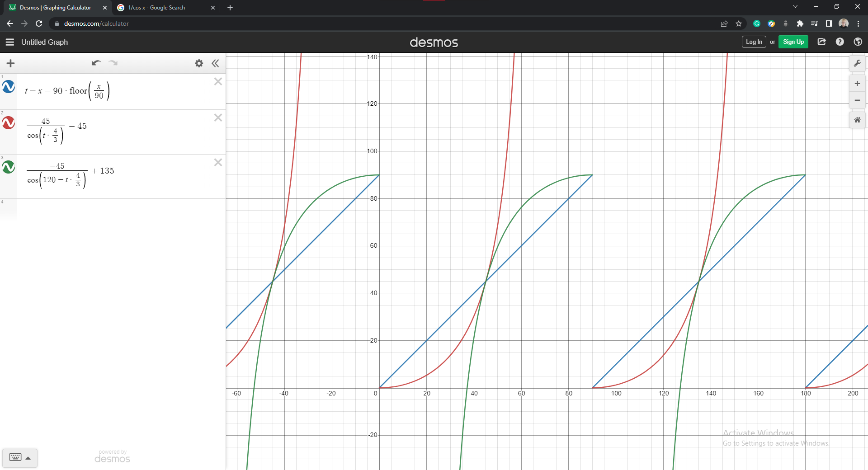Click the Share Graph icon
This screenshot has width=868, height=470.
(x=822, y=42)
